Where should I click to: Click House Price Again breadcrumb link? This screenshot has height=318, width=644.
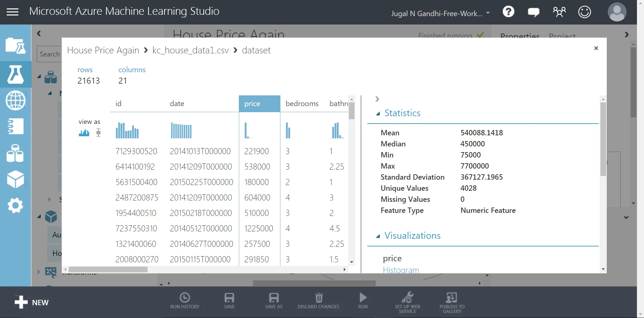pos(103,50)
